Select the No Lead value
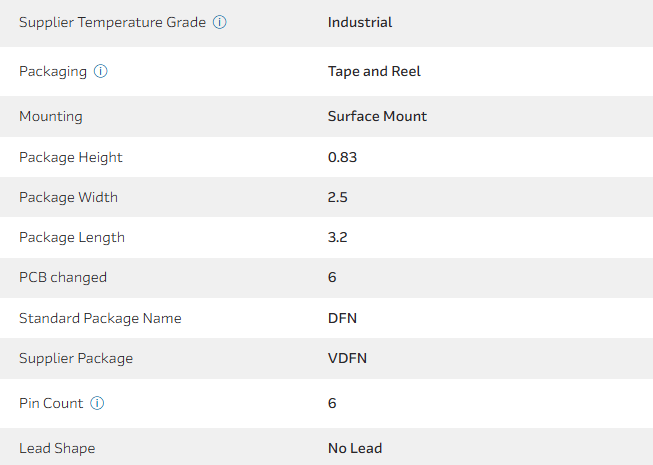653x465 pixels. click(355, 448)
